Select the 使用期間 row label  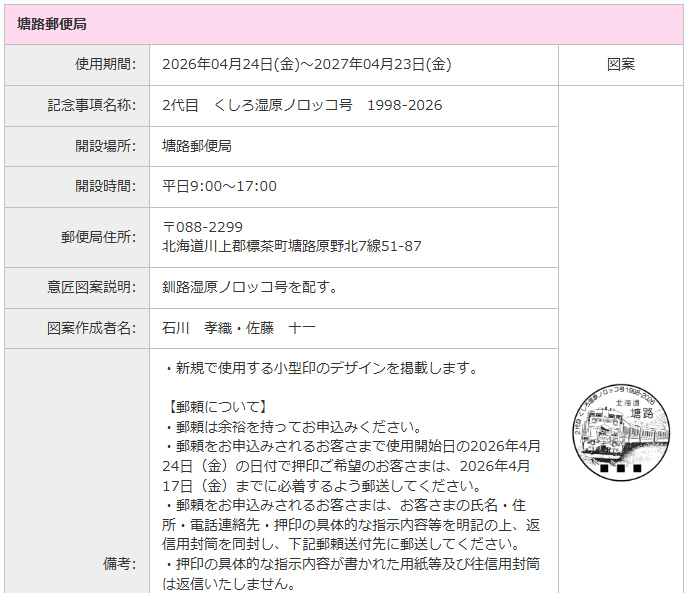[x=106, y=64]
